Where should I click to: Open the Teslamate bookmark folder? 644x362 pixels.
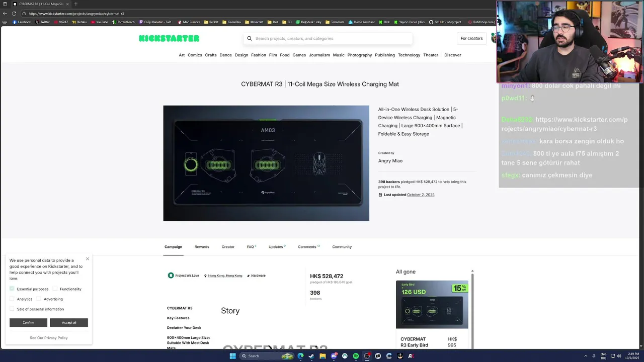[x=335, y=22]
